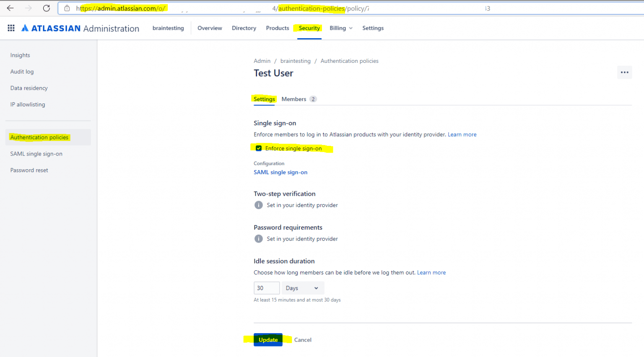
Task: Click the info icon beside Password requirements
Action: 258,238
